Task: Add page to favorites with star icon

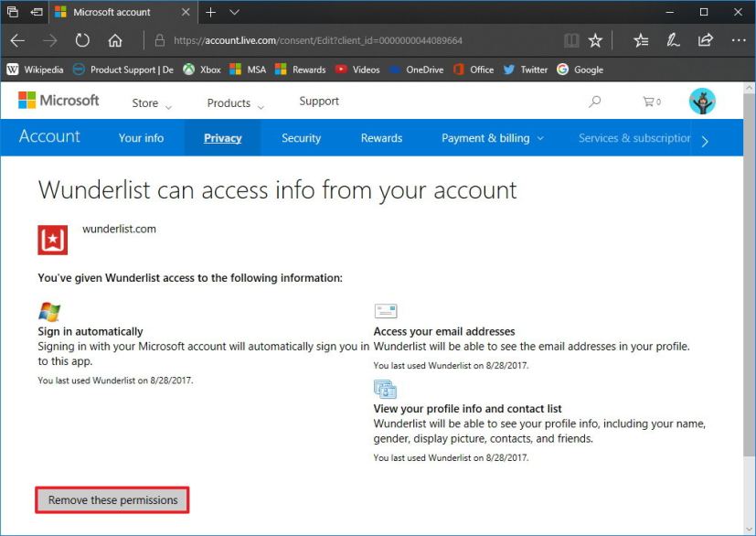Action: (595, 40)
